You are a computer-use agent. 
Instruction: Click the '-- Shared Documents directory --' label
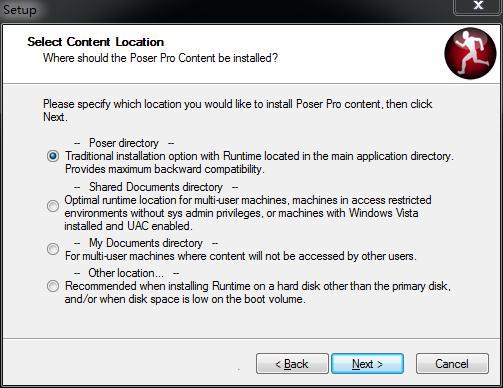click(156, 187)
